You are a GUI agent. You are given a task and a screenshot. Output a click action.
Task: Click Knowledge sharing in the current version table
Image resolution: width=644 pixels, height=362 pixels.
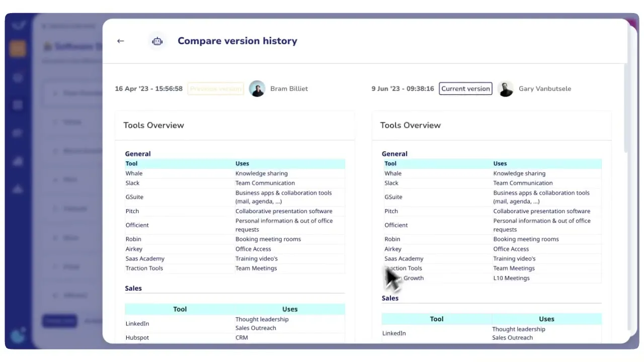coord(519,173)
